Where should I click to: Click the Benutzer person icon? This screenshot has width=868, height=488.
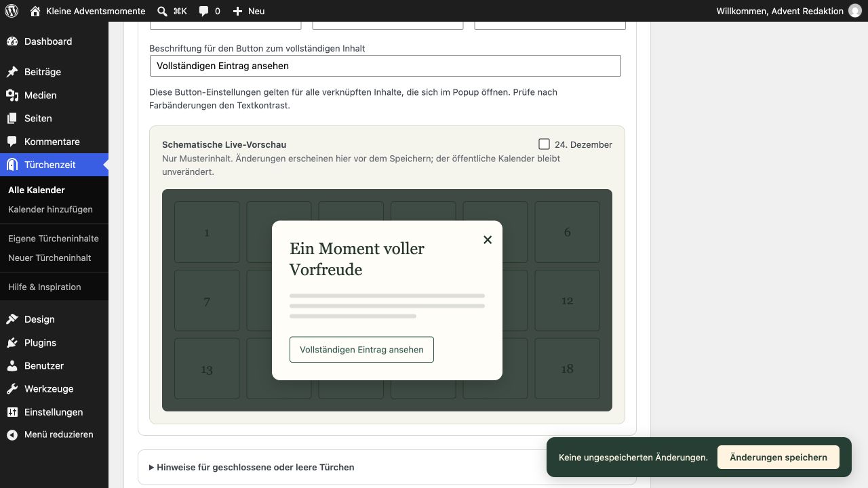pyautogui.click(x=12, y=366)
